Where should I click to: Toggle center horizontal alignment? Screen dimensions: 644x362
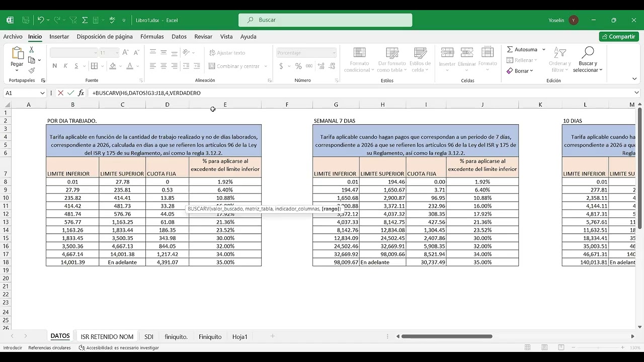click(x=164, y=66)
